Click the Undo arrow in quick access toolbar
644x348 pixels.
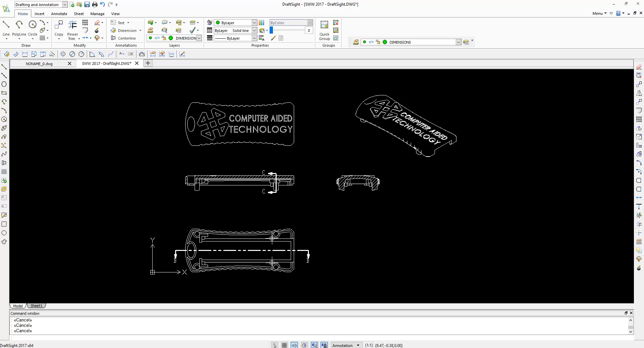pyautogui.click(x=103, y=4)
